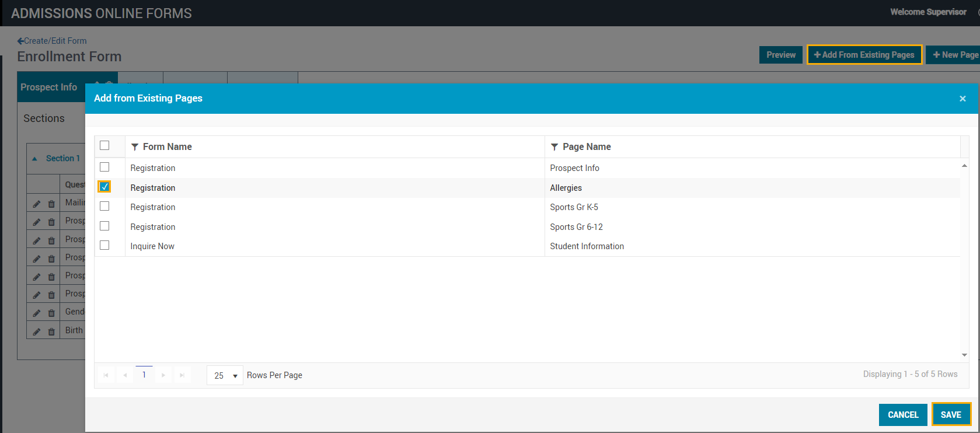Collapse Section 1 in the sections panel

click(34, 159)
